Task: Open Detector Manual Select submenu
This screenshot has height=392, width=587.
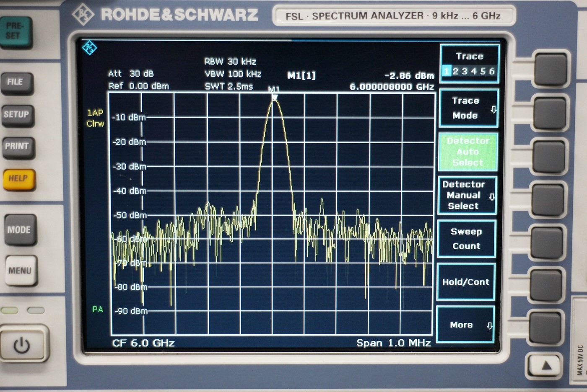Action: pos(467,195)
